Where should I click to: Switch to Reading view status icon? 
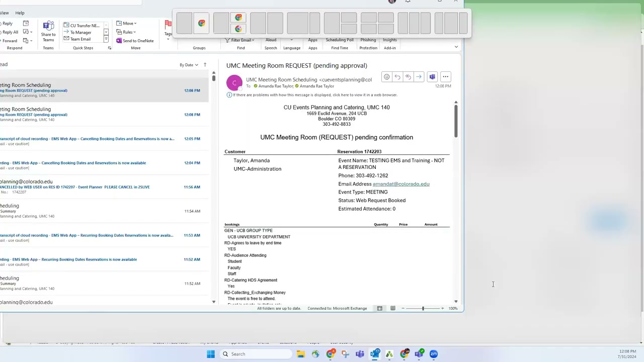click(393, 308)
